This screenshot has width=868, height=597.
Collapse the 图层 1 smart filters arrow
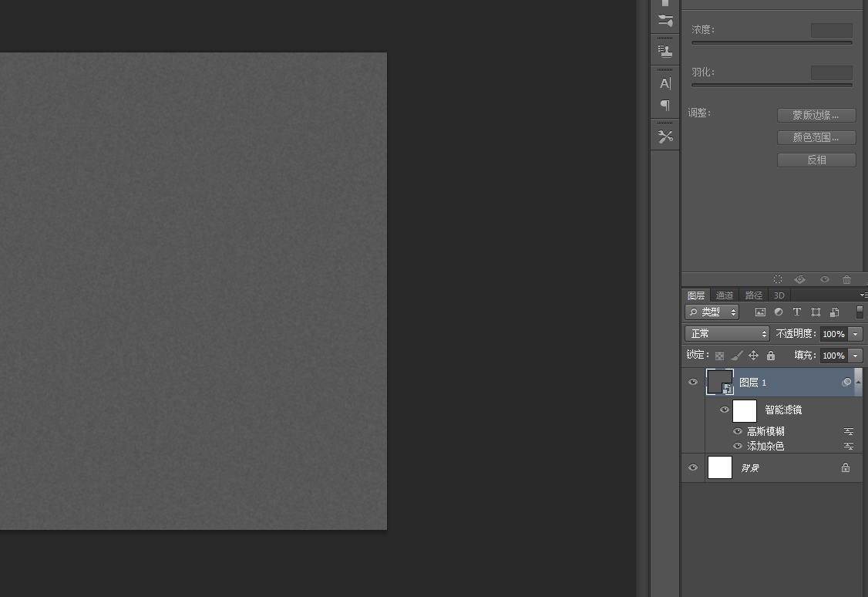tap(858, 382)
